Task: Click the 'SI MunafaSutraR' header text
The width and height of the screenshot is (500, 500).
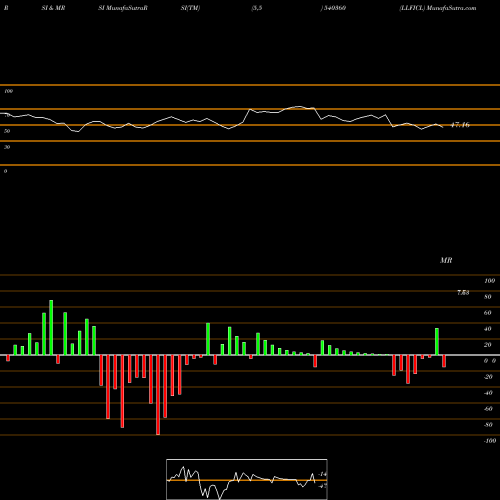Action: [x=123, y=8]
